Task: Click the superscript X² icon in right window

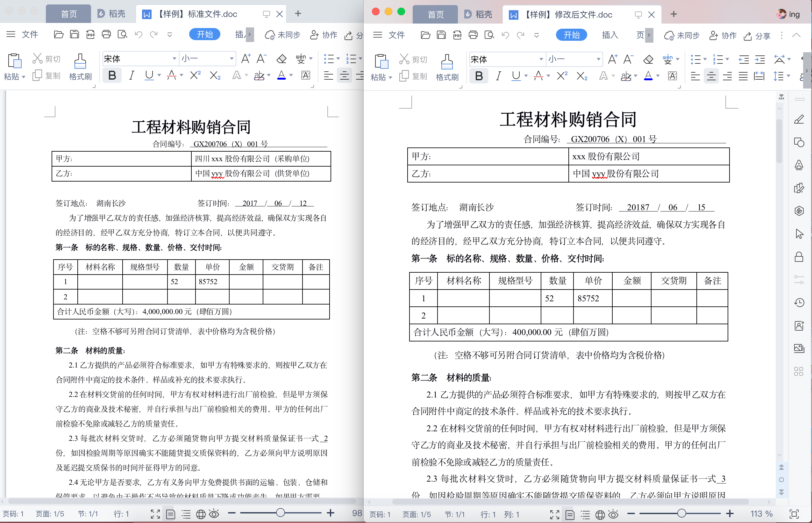Action: point(562,76)
